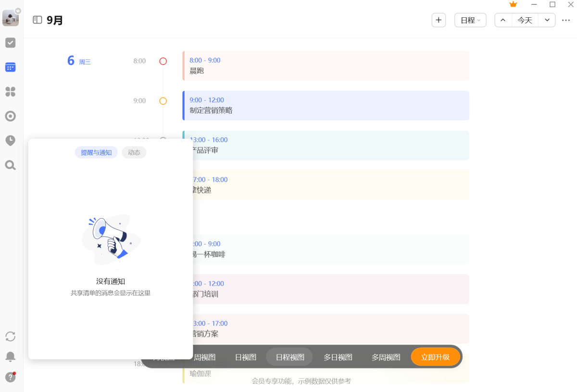Click the 立即升级 upgrade button
Viewport: 577px width, 392px height.
[436, 357]
